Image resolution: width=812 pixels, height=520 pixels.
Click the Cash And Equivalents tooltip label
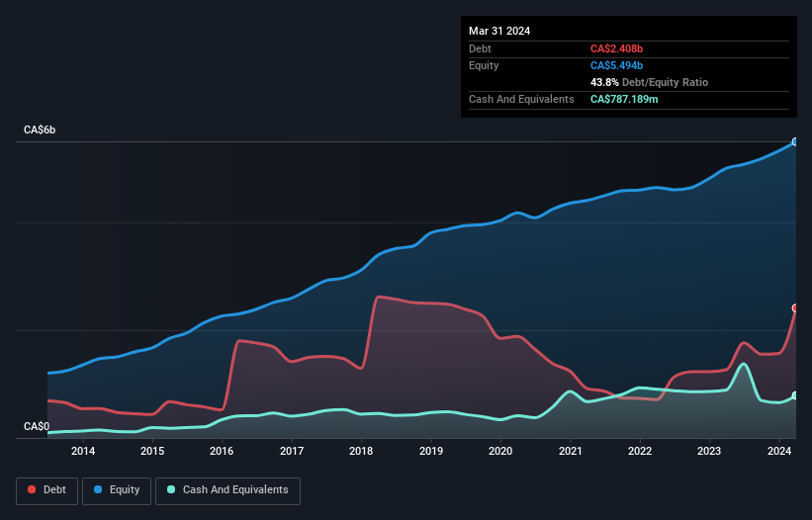click(521, 99)
